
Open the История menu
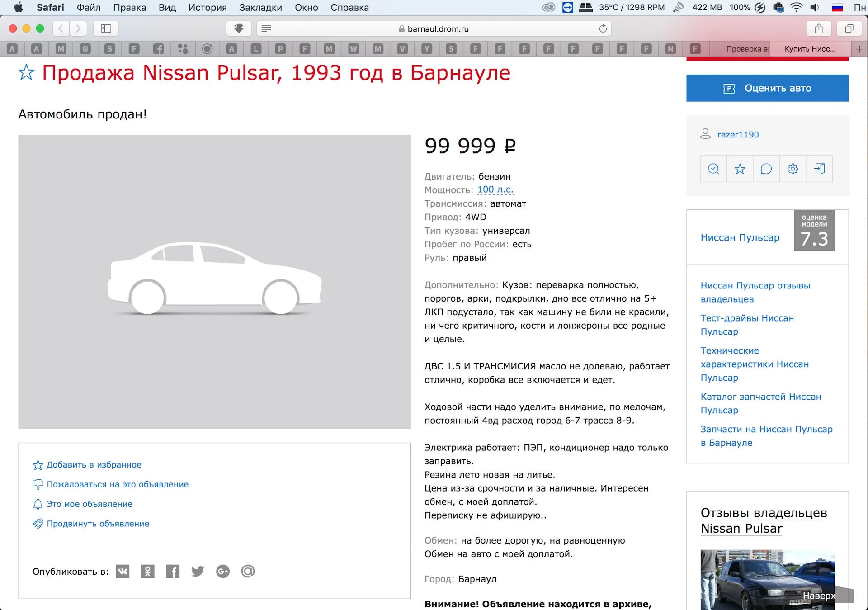coord(208,7)
